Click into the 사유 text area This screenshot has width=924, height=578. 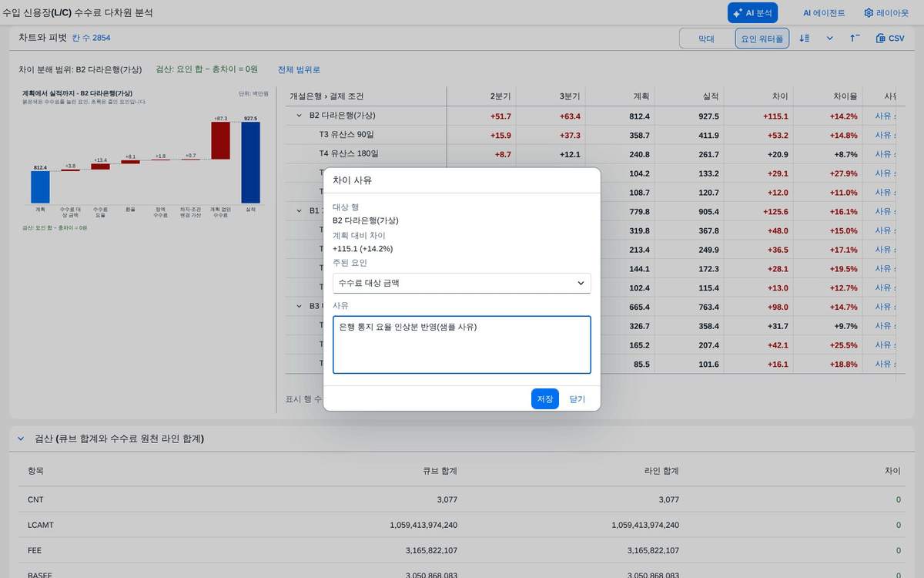click(x=462, y=344)
